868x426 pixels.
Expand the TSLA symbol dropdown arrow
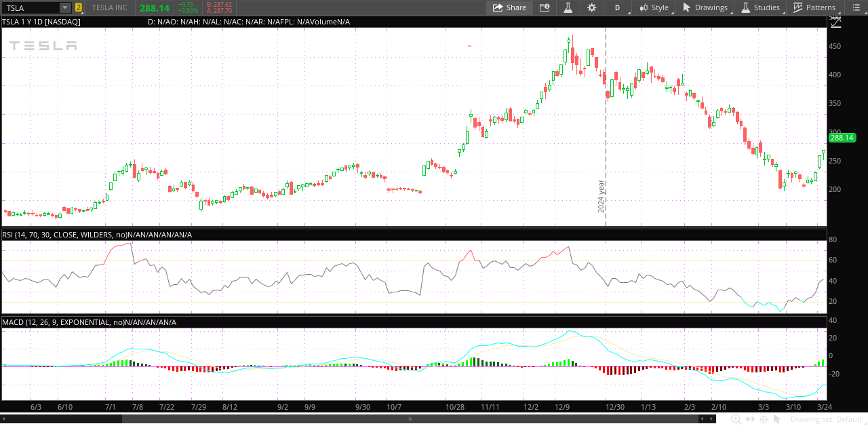click(x=64, y=7)
